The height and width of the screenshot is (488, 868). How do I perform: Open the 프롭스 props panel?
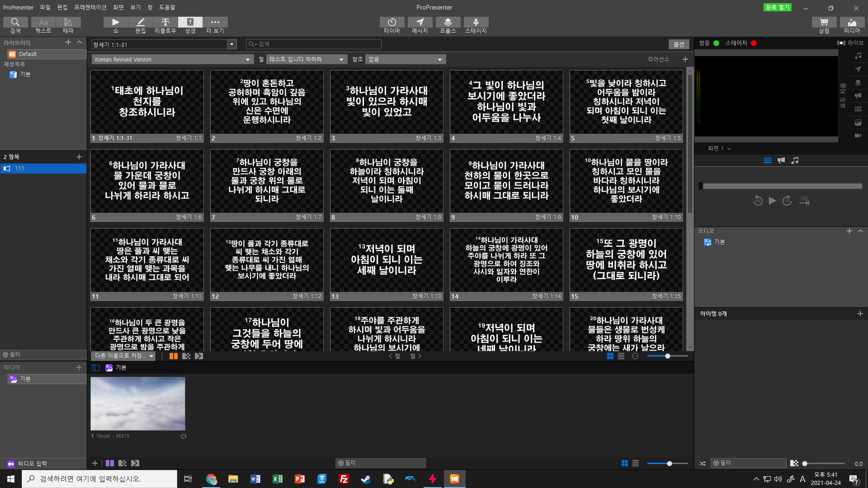pos(448,25)
